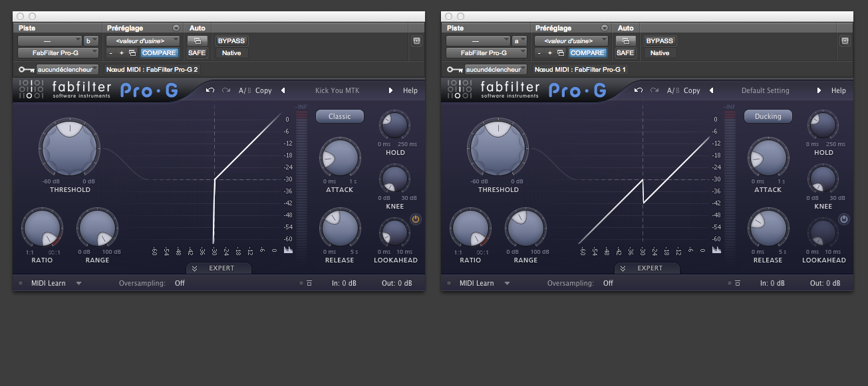This screenshot has height=386, width=868.
Task: Open valeur d'usine preset list in Pro-G 2
Action: [144, 41]
